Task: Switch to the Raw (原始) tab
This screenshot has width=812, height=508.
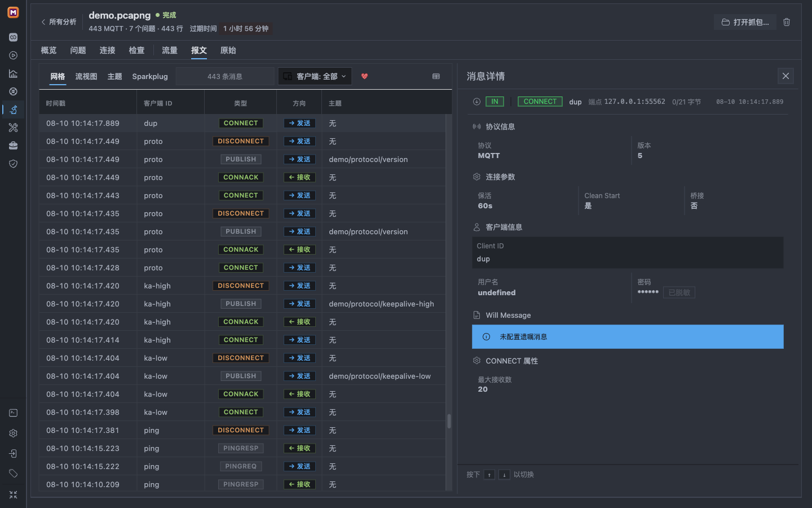Action: pos(228,50)
